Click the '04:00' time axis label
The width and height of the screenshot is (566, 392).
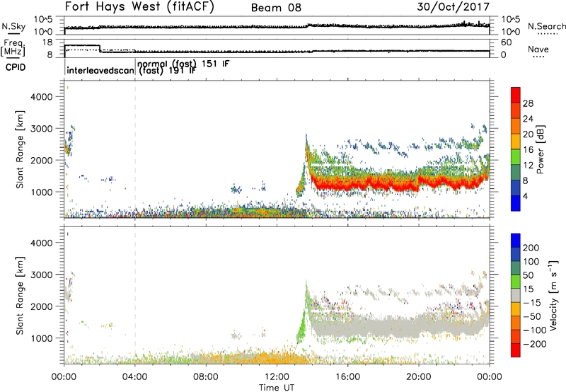click(x=135, y=377)
